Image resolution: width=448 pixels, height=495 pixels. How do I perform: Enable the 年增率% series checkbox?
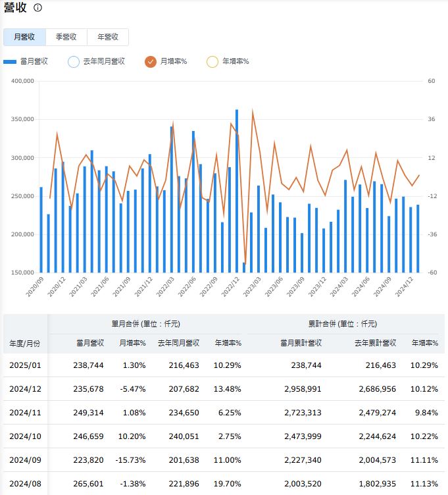[212, 62]
